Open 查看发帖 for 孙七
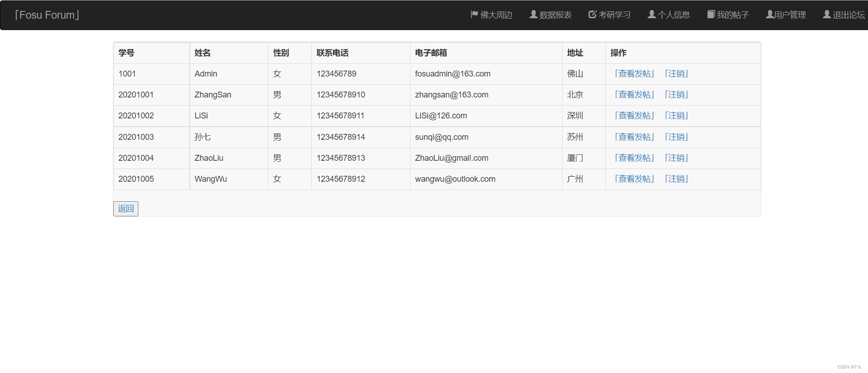The image size is (868, 373). coord(635,137)
